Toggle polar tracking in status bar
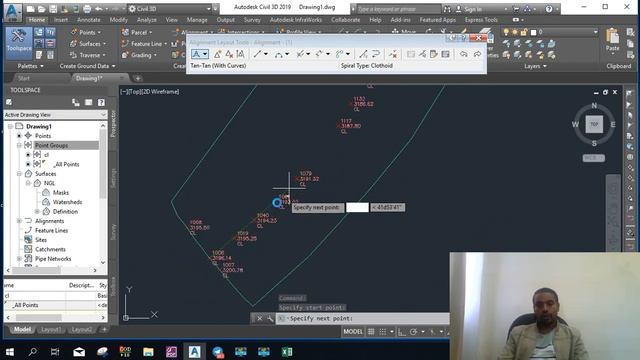Viewport: 640px width, 360px height. tap(413, 331)
